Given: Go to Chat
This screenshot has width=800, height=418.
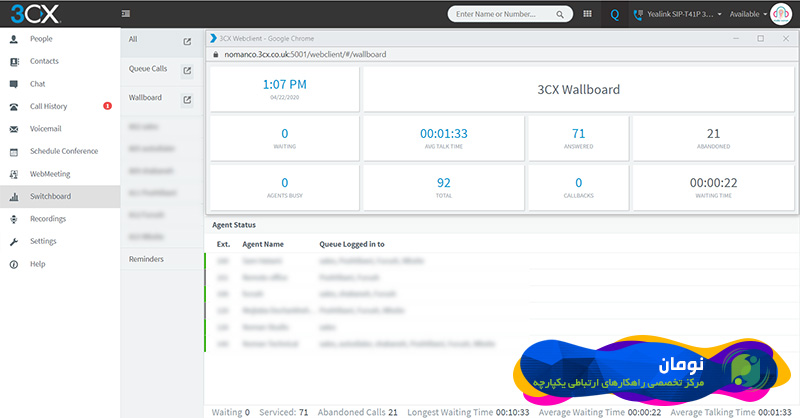Looking at the screenshot, I should tap(37, 84).
